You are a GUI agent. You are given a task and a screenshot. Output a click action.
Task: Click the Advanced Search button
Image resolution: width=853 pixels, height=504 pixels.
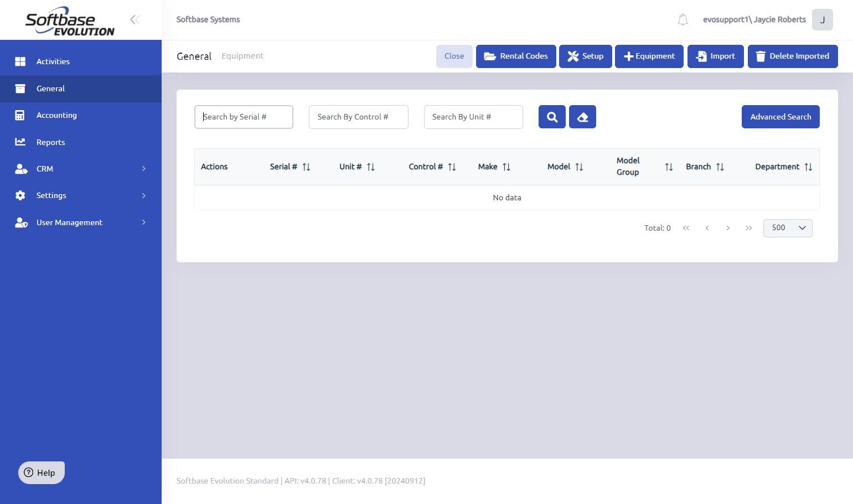(780, 117)
